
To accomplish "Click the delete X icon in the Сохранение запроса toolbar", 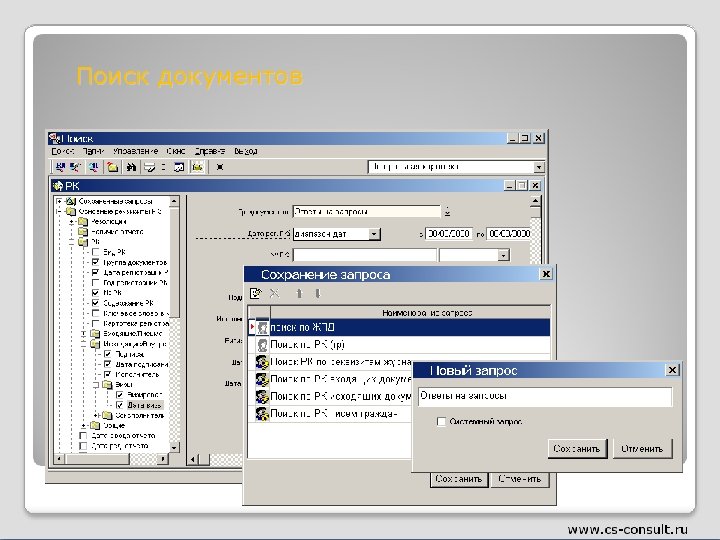I will tap(275, 293).
